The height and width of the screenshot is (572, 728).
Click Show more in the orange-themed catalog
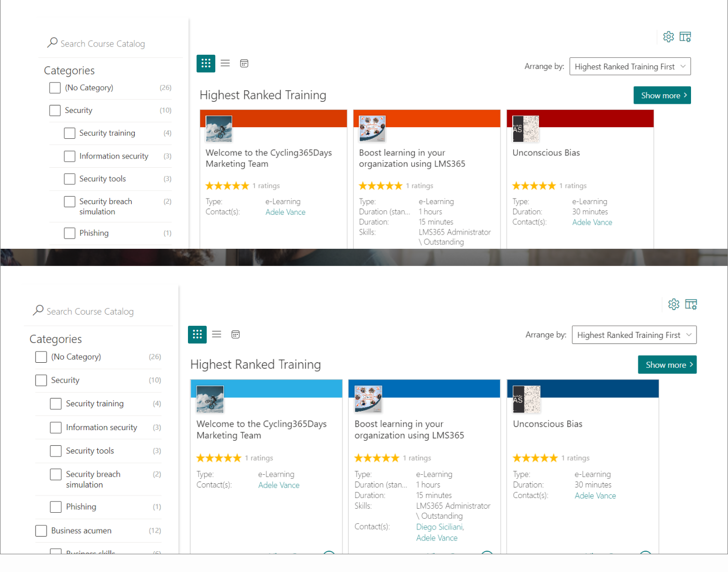click(662, 95)
